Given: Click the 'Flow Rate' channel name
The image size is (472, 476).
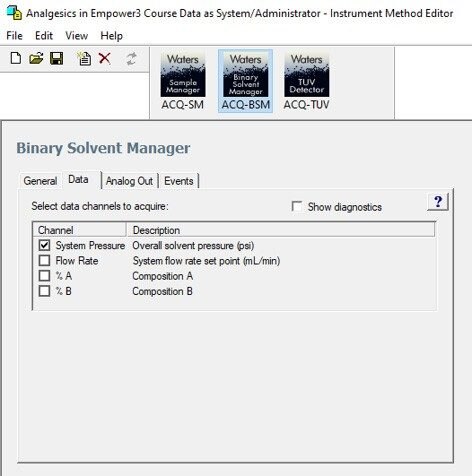Looking at the screenshot, I should click(77, 261).
